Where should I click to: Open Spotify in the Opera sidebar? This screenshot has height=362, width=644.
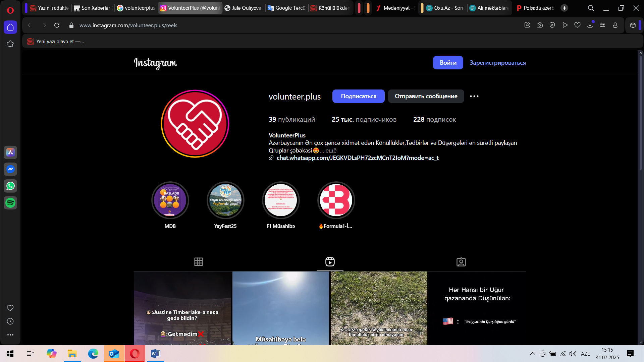(x=10, y=203)
